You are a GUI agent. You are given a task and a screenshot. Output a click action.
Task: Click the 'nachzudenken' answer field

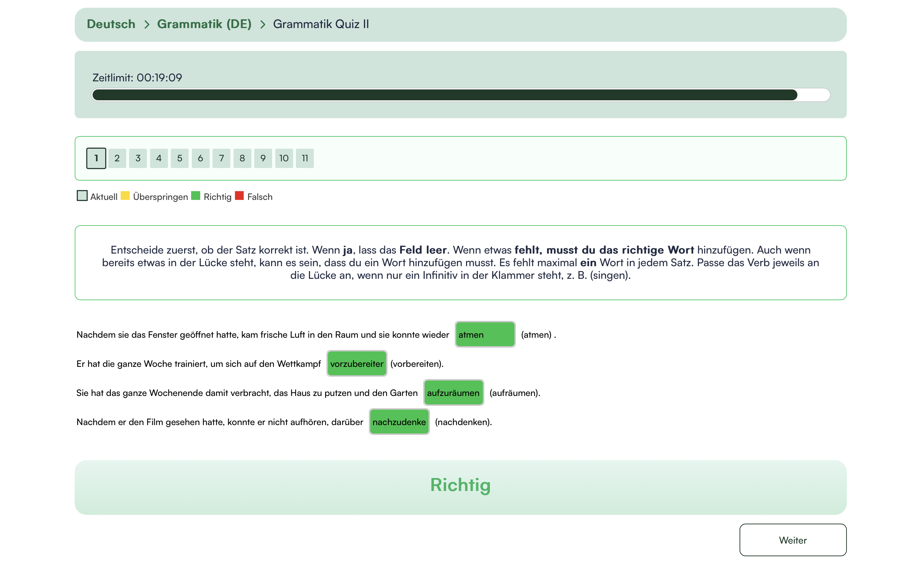tap(399, 422)
